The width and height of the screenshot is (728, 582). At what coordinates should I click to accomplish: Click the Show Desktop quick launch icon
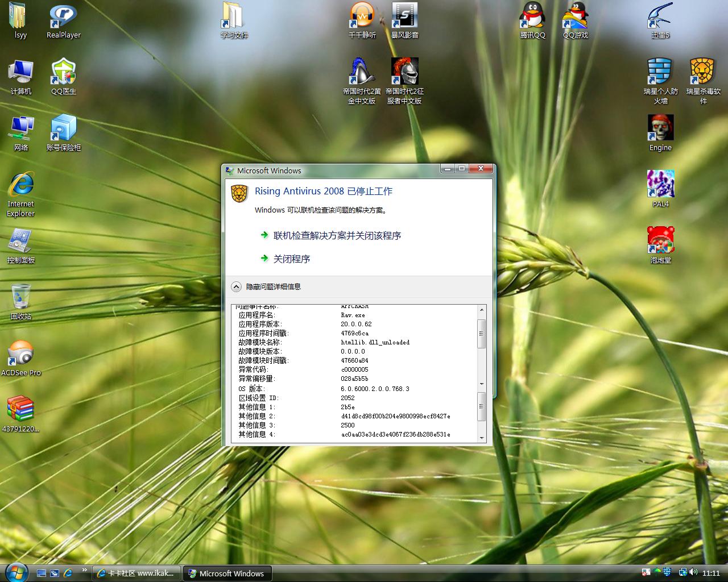point(41,573)
